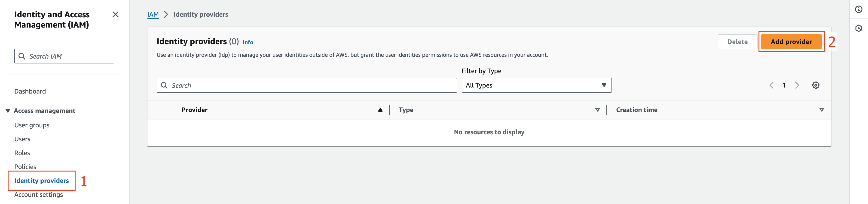The image size is (868, 204).
Task: Click the Type column header
Action: point(406,110)
